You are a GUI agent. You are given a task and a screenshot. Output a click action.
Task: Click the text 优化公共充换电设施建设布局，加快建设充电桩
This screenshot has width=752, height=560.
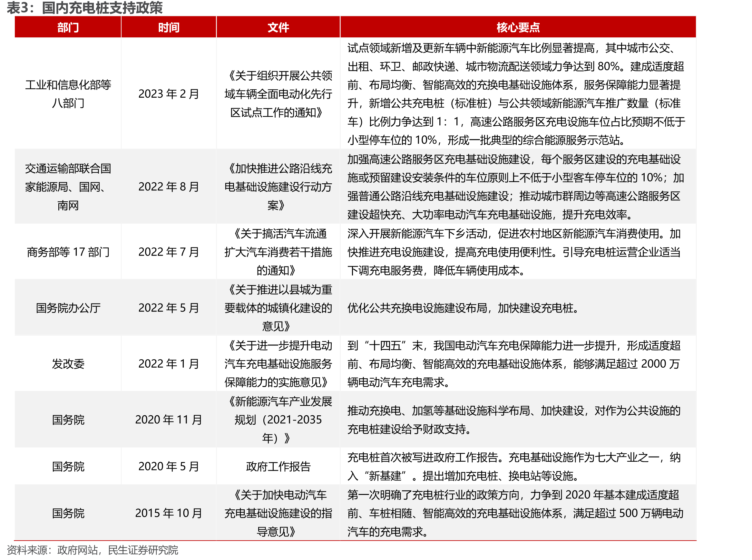464,308
